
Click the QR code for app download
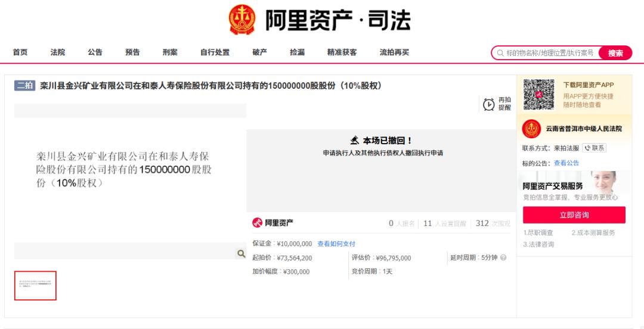[538, 95]
